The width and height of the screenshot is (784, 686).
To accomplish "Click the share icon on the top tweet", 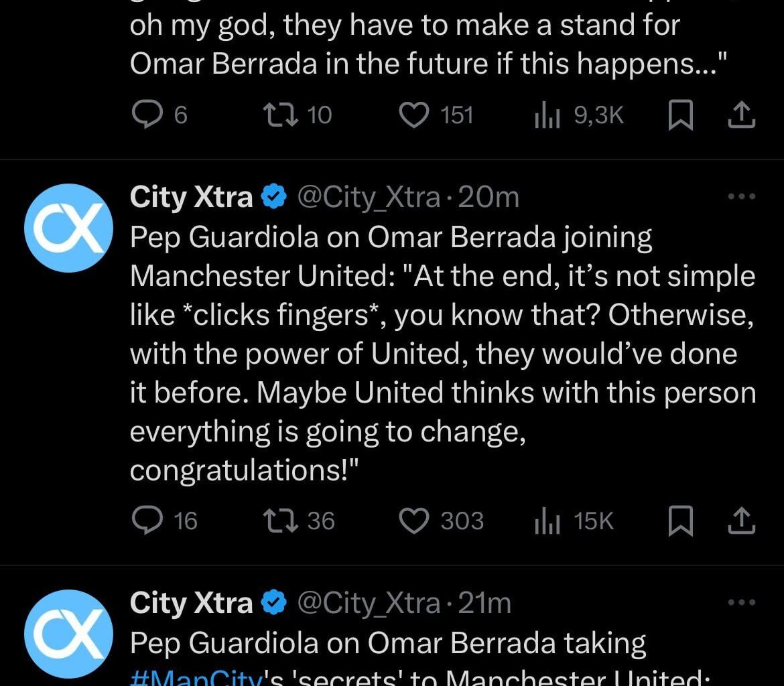I will pyautogui.click(x=741, y=115).
